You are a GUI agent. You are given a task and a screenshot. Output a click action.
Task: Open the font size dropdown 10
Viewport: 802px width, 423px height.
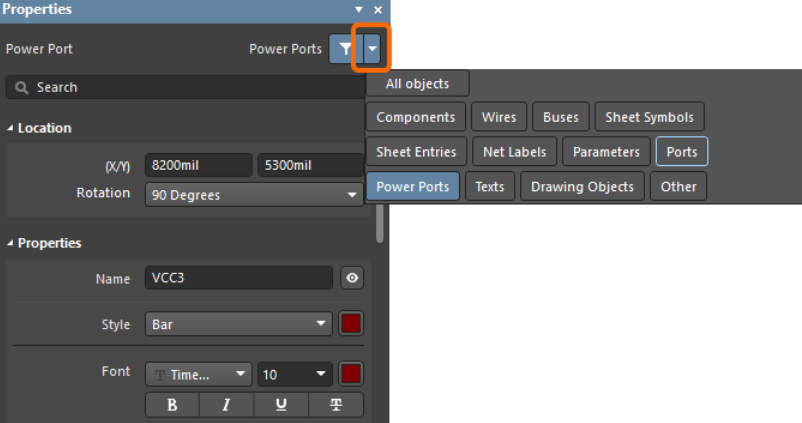[x=295, y=374]
